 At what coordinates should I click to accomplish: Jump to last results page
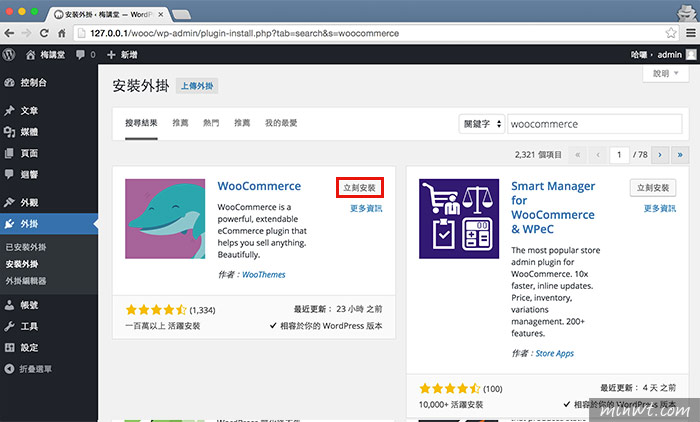pyautogui.click(x=680, y=155)
